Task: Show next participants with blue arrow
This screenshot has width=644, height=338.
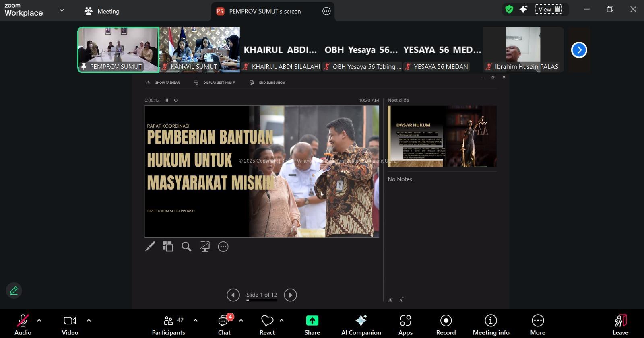Action: tap(579, 50)
